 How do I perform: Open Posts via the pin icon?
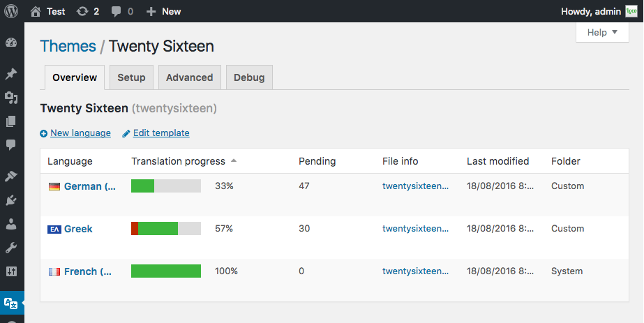[x=11, y=74]
